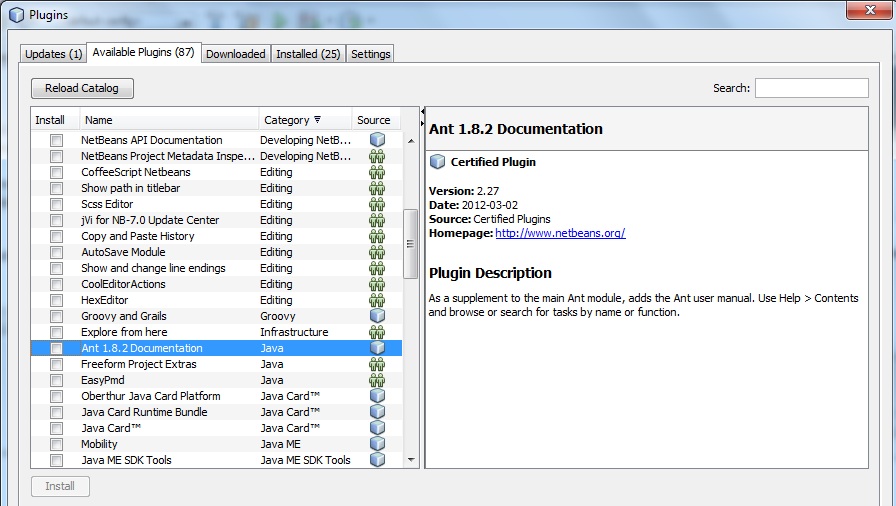Tick the HexEditor install checkbox
This screenshot has width=896, height=506.
coord(56,300)
